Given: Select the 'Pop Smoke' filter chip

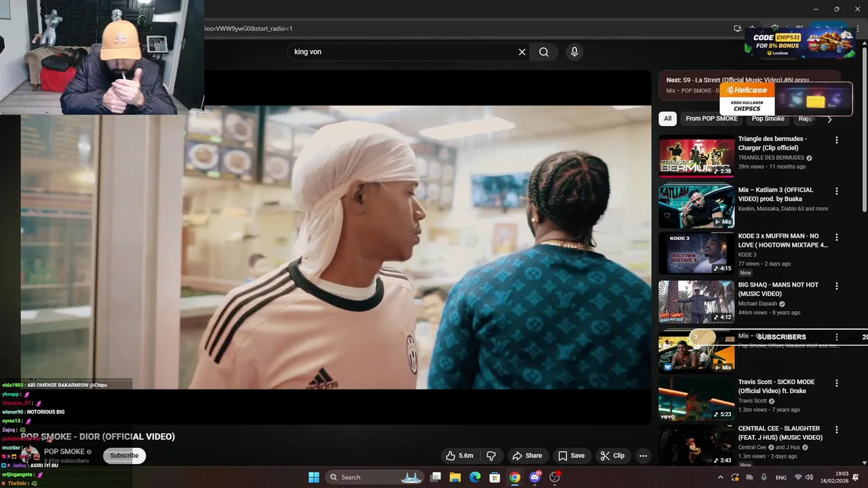Looking at the screenshot, I should (x=768, y=119).
